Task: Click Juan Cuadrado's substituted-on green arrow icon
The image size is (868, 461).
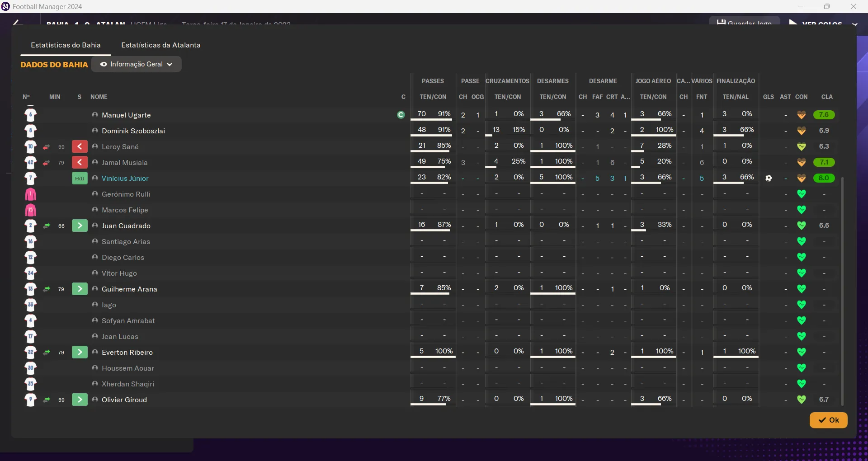Action: click(x=80, y=226)
